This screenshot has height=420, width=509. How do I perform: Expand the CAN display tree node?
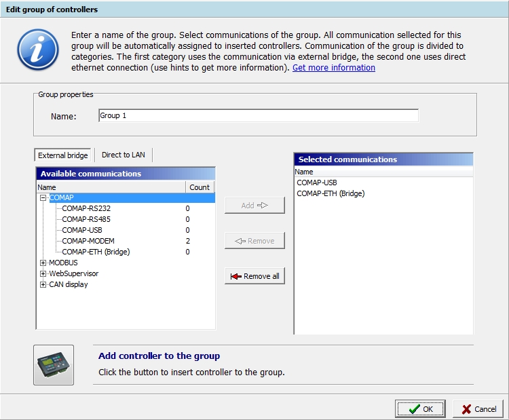(x=43, y=284)
